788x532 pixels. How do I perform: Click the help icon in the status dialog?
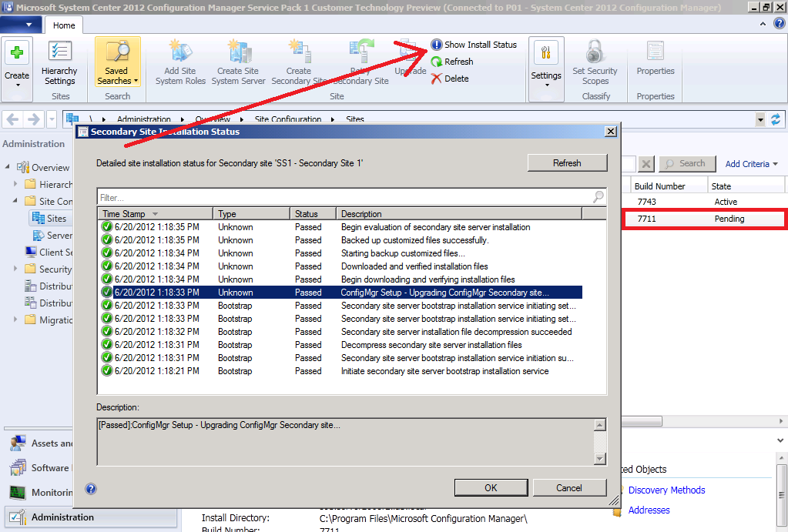91,489
